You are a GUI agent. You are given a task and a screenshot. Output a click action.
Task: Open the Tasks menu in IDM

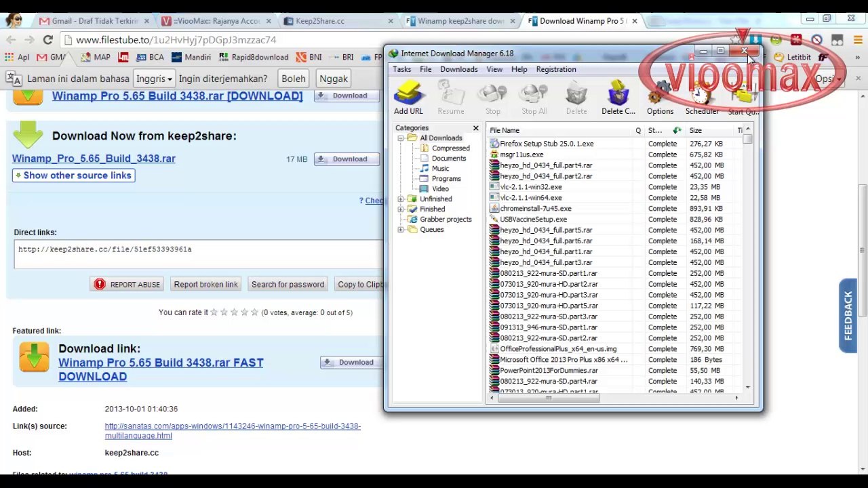click(401, 69)
